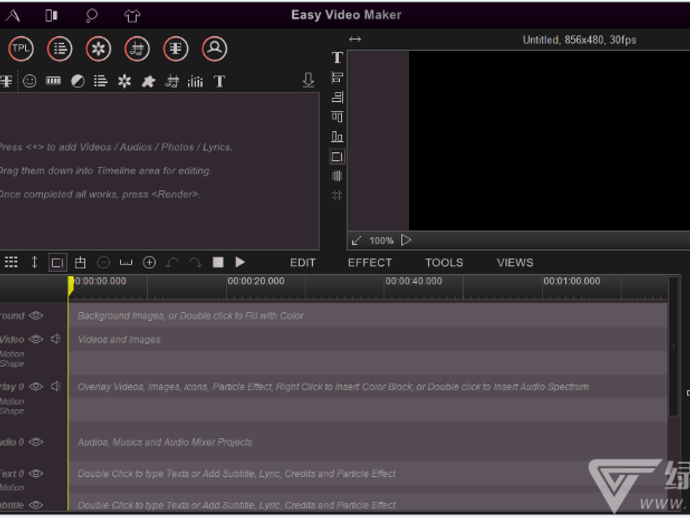Image resolution: width=690 pixels, height=518 pixels.
Task: Toggle the boxed frame icon on timeline toolbar
Action: click(x=57, y=263)
